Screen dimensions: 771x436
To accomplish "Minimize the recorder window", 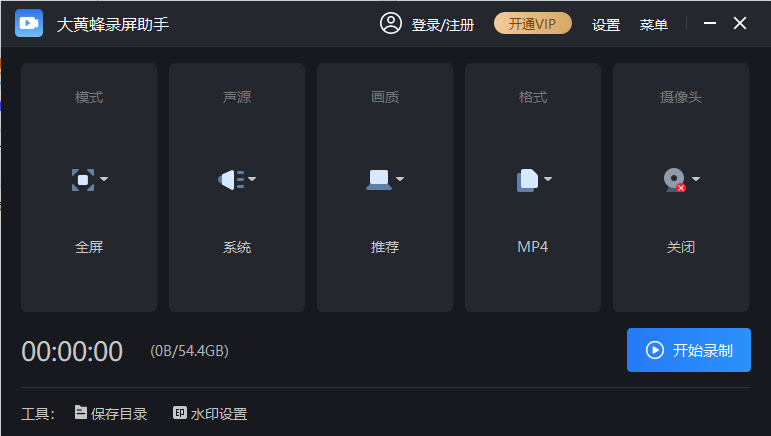I will coord(710,23).
